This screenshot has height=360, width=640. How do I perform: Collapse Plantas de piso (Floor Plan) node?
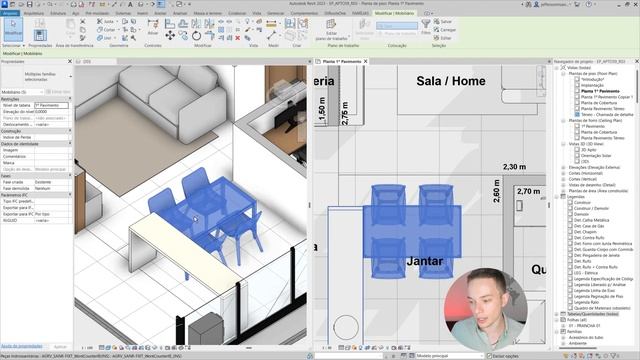pos(563,74)
